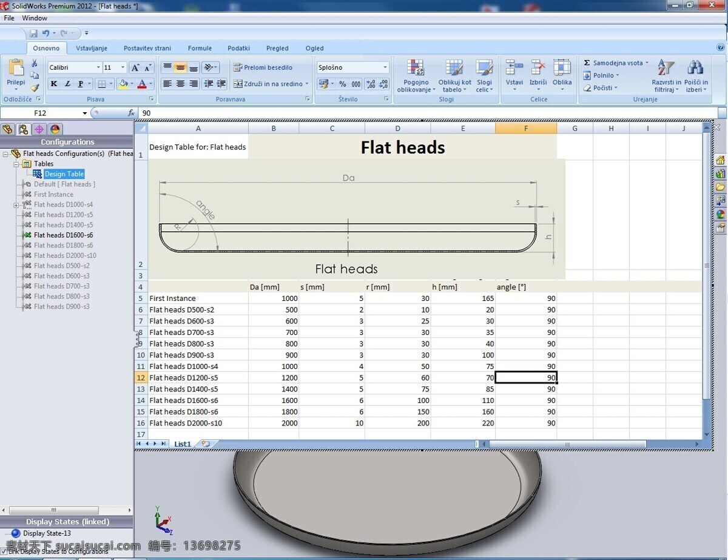Click the Vstavi insert cells icon
This screenshot has width=728, height=560.
click(x=514, y=76)
